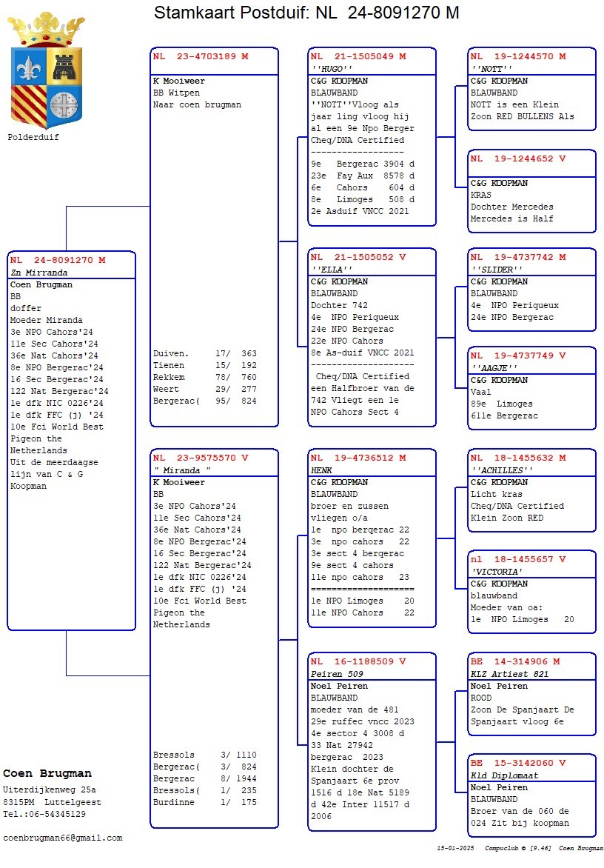Click the father's ring number NL 23-4703189 M
This screenshot has height=868, width=604.
[201, 56]
